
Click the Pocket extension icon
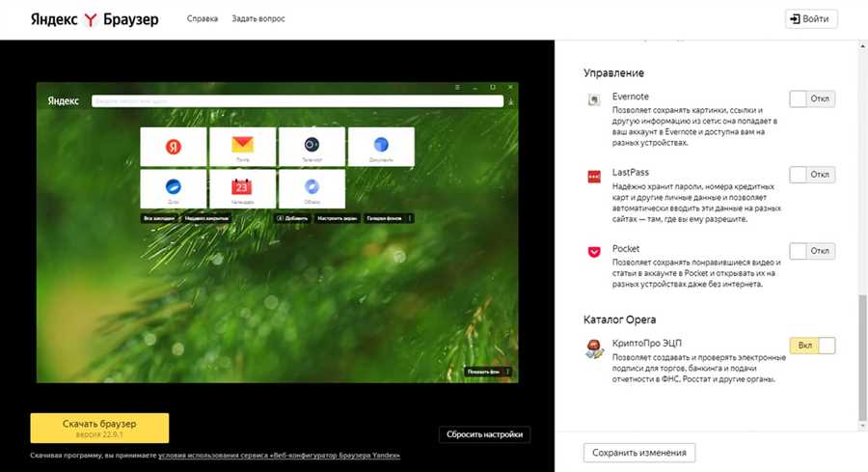click(x=594, y=252)
